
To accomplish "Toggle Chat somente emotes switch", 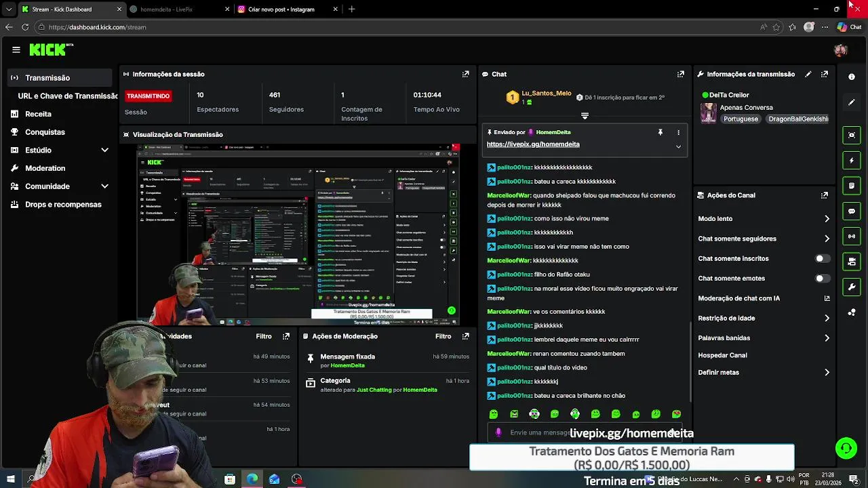I will tap(823, 278).
